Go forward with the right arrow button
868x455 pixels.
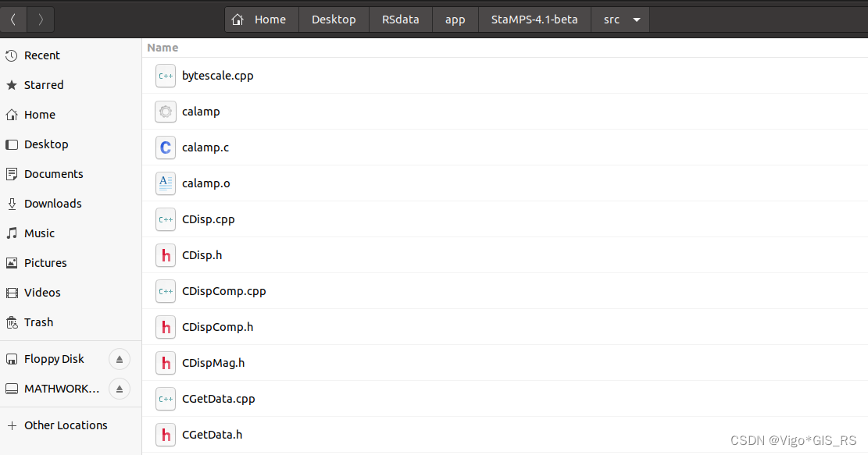pyautogui.click(x=41, y=20)
